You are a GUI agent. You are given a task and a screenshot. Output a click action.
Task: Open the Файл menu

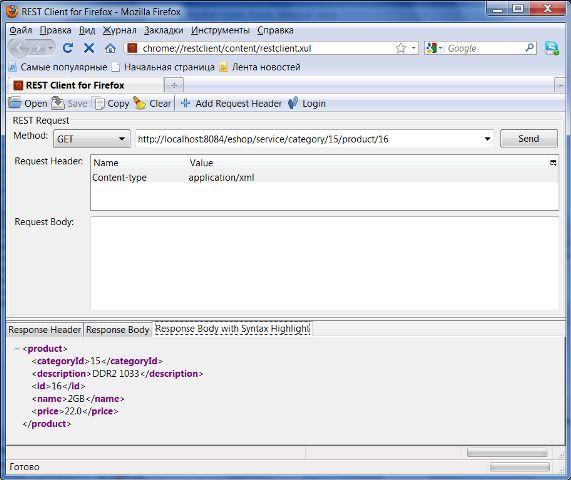point(21,30)
